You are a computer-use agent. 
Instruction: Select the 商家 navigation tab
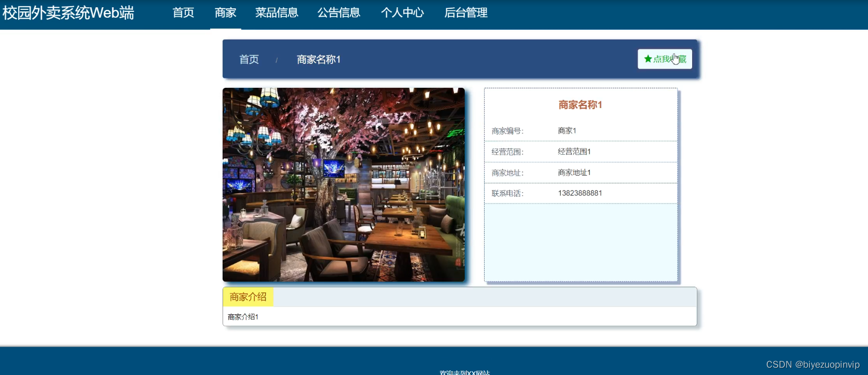[226, 13]
